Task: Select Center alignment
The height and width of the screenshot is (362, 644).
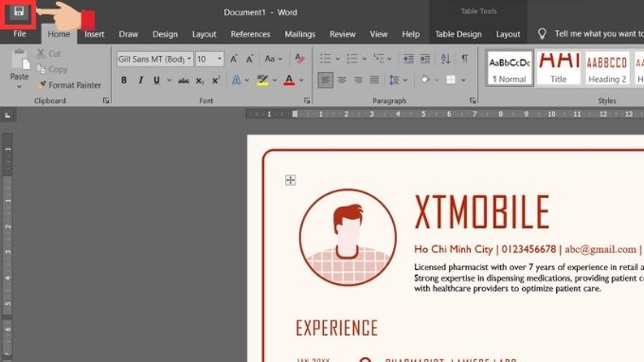Action: 342,81
